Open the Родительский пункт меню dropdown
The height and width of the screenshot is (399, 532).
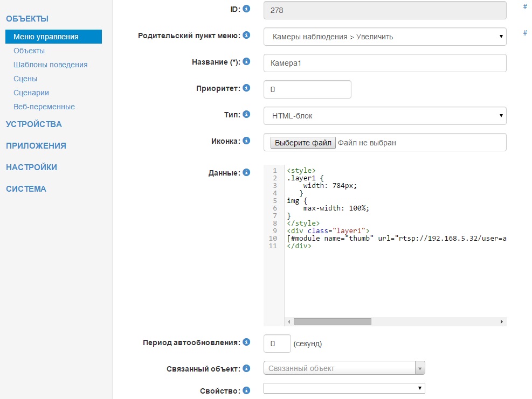385,37
